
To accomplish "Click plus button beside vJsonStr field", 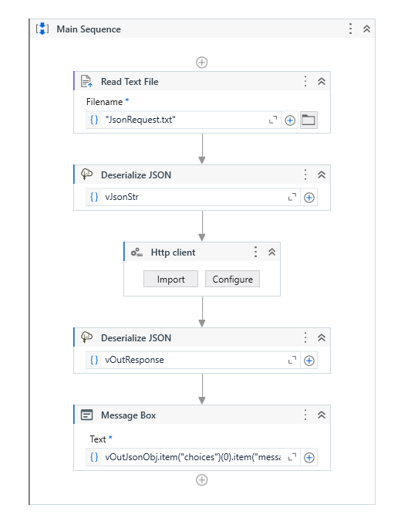I will point(308,198).
